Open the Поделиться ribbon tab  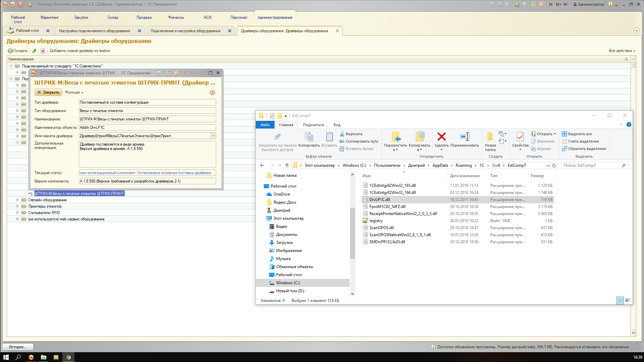(x=313, y=125)
